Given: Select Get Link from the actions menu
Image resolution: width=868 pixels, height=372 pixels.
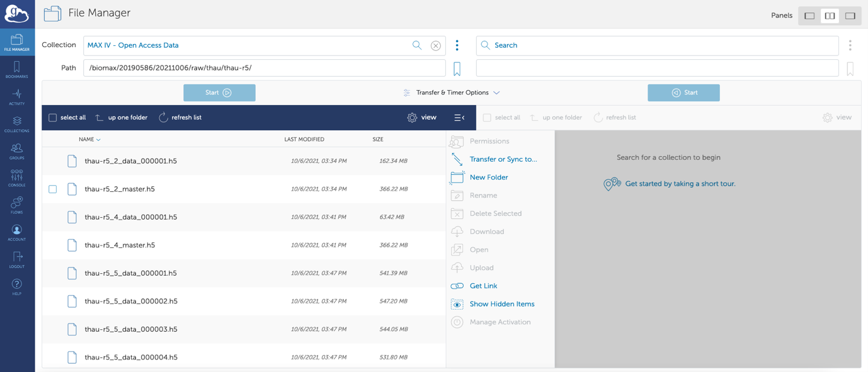Looking at the screenshot, I should (x=483, y=286).
